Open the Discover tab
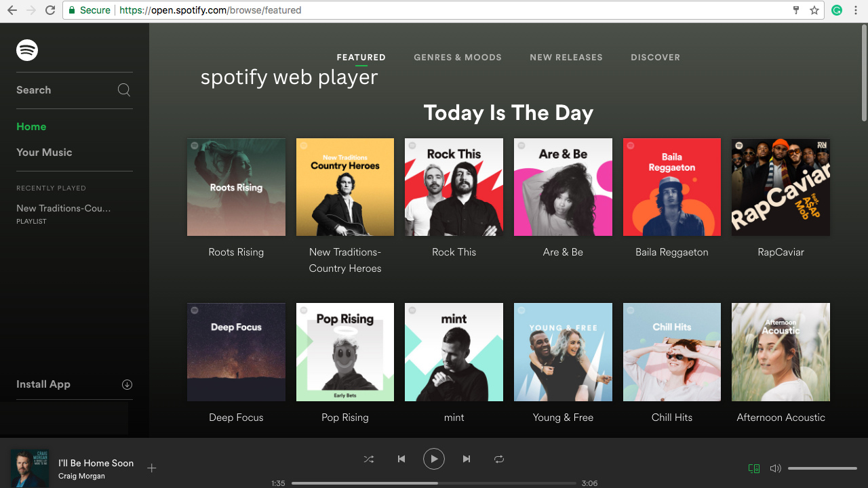Viewport: 868px width, 488px height. 655,58
